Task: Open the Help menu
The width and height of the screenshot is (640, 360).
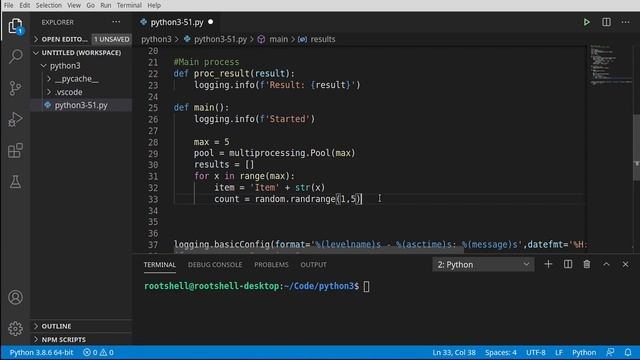Action: tap(154, 5)
